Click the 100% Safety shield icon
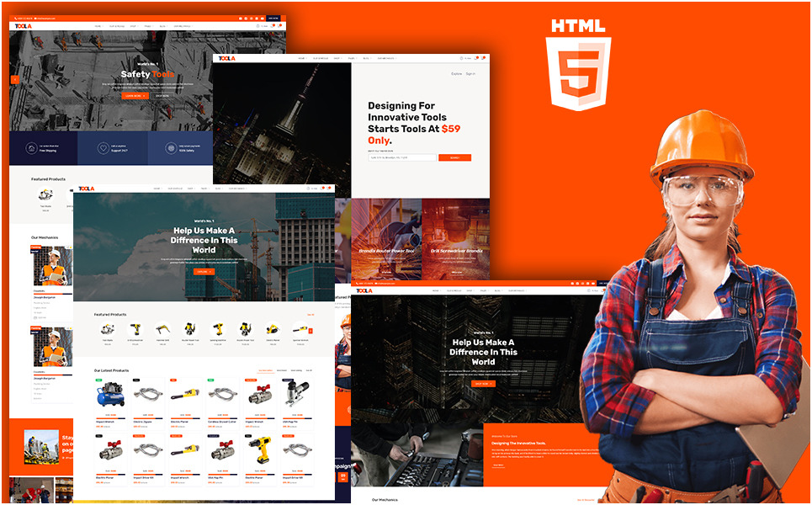Screen dimensions: 812x505 click(x=172, y=148)
